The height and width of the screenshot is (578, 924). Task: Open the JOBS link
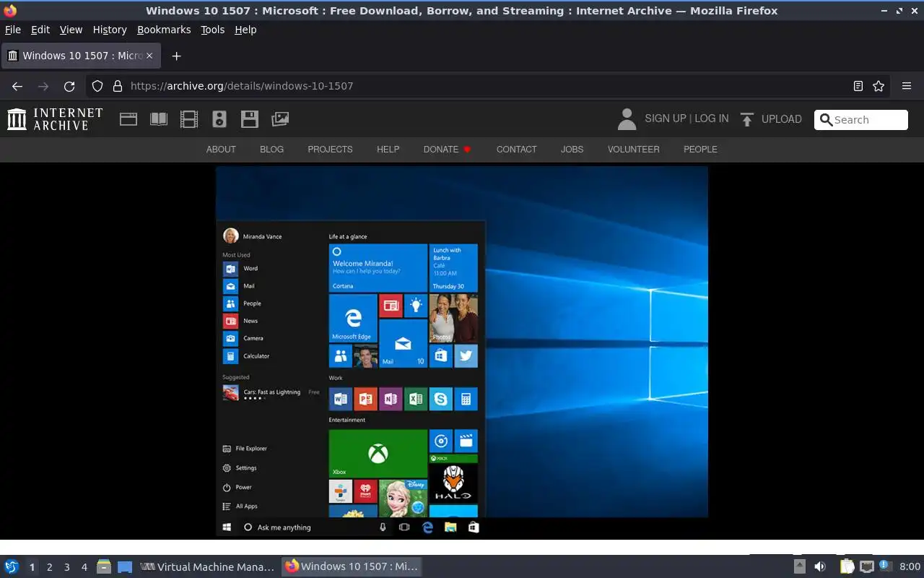572,150
